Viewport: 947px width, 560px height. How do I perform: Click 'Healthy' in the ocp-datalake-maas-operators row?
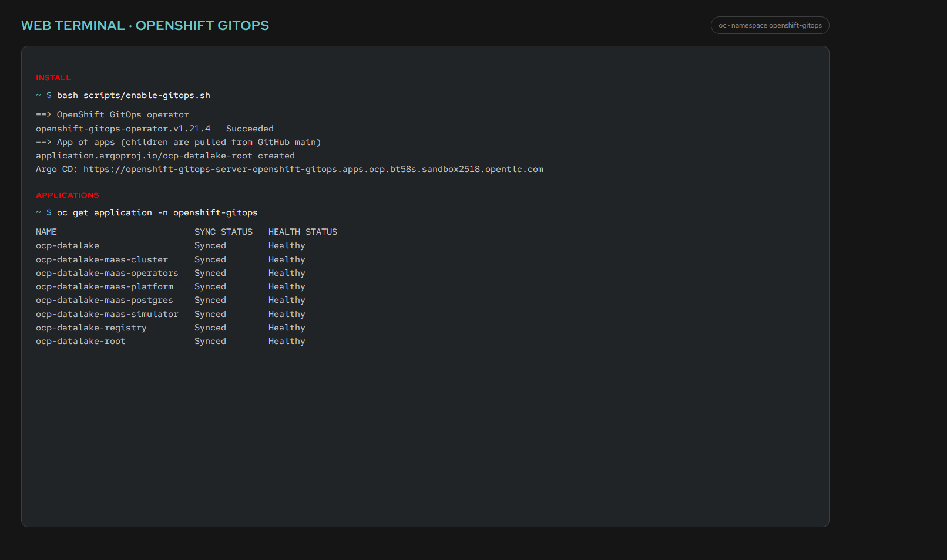pos(287,273)
